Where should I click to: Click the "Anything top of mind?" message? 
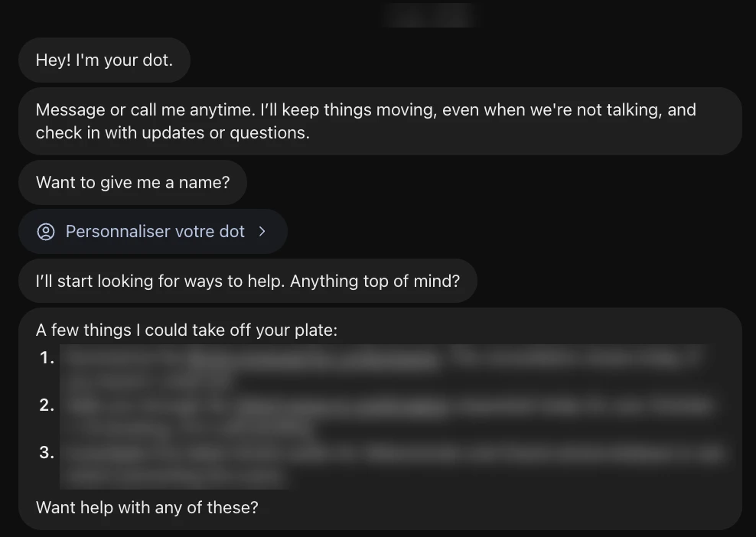(x=375, y=281)
